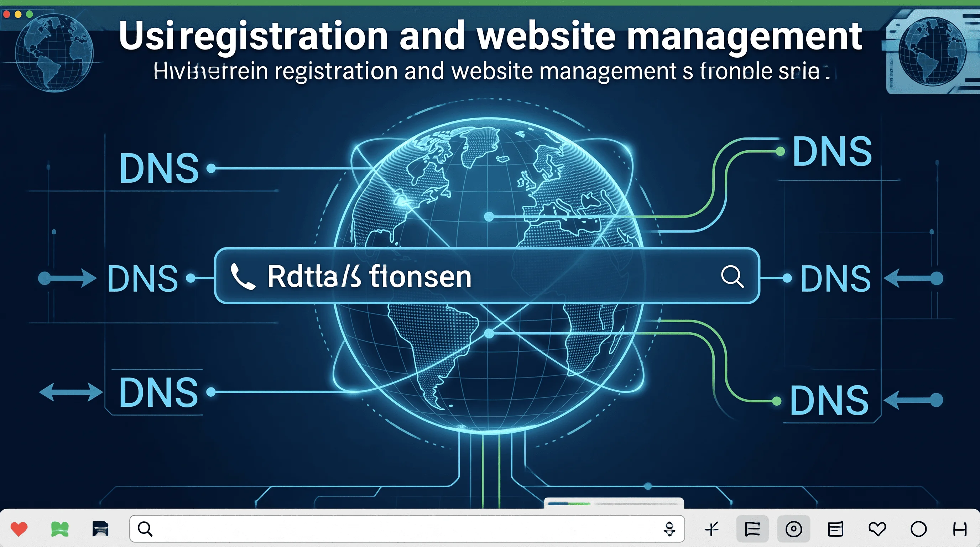Select the top-left DNS label
Screen dimensions: 980x547
(x=158, y=168)
